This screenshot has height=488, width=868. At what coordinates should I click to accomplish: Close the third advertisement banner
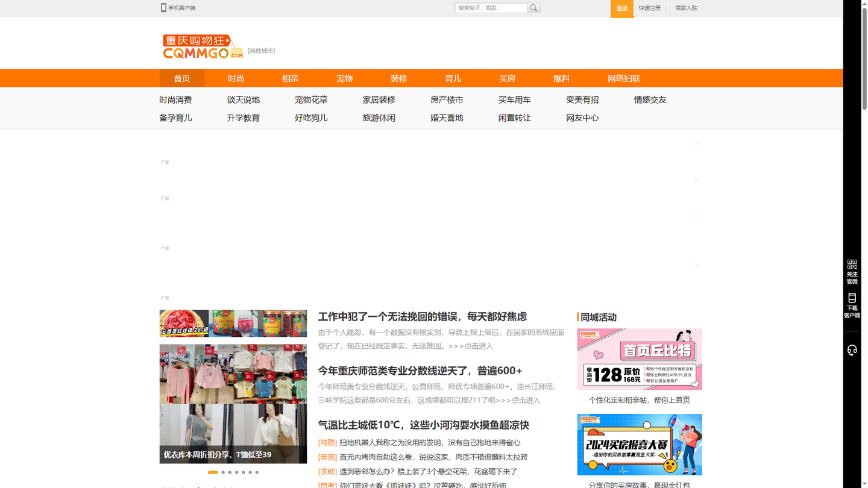click(x=697, y=216)
